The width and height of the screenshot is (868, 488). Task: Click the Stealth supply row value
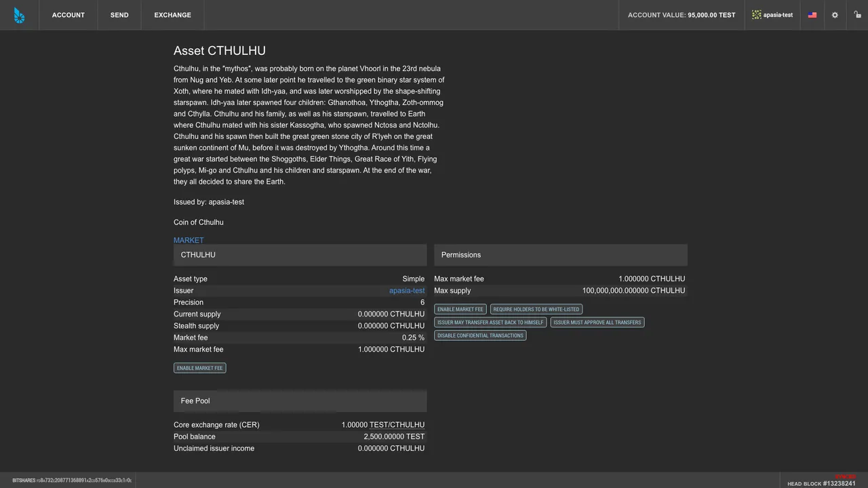click(391, 326)
